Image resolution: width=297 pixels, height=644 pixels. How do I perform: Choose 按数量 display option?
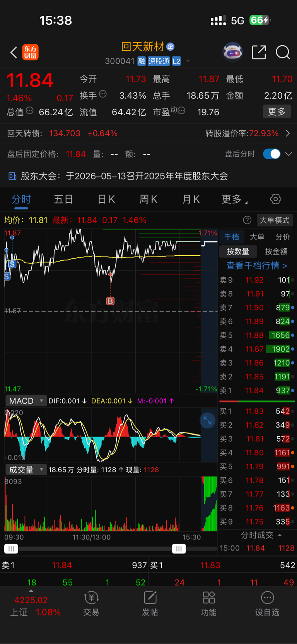(238, 251)
